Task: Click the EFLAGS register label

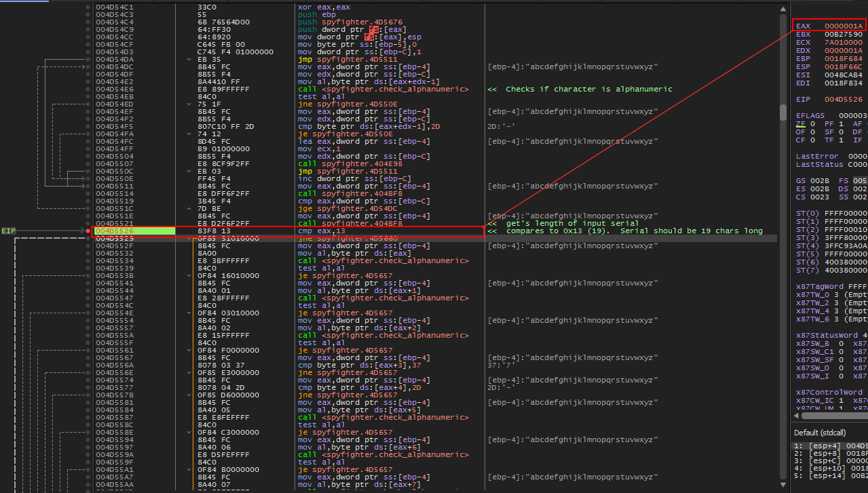Action: 810,115
